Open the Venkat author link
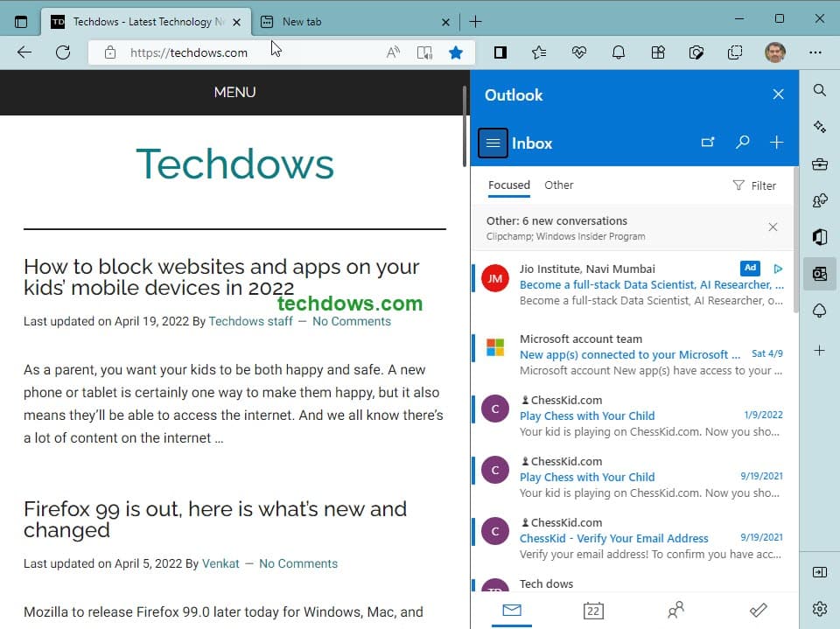 (220, 563)
